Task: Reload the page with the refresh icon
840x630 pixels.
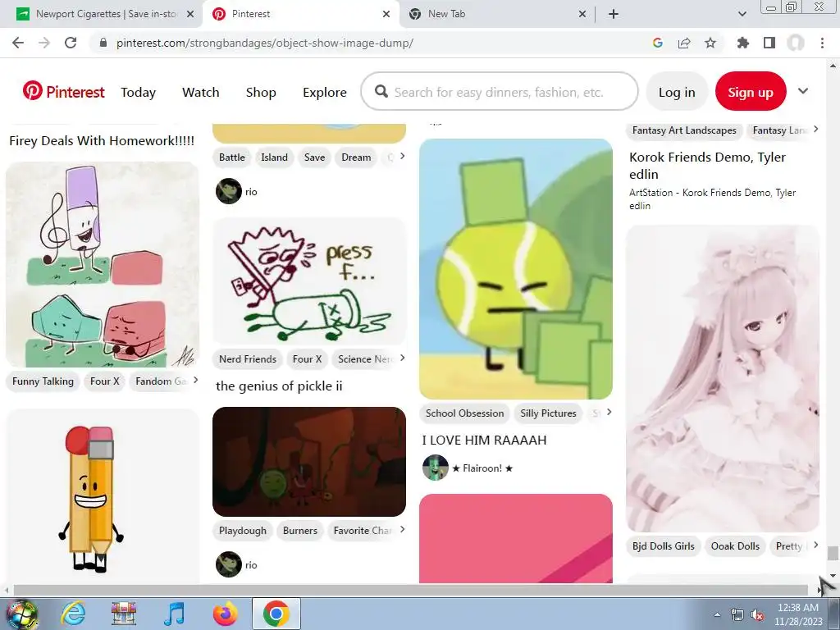Action: [x=71, y=43]
